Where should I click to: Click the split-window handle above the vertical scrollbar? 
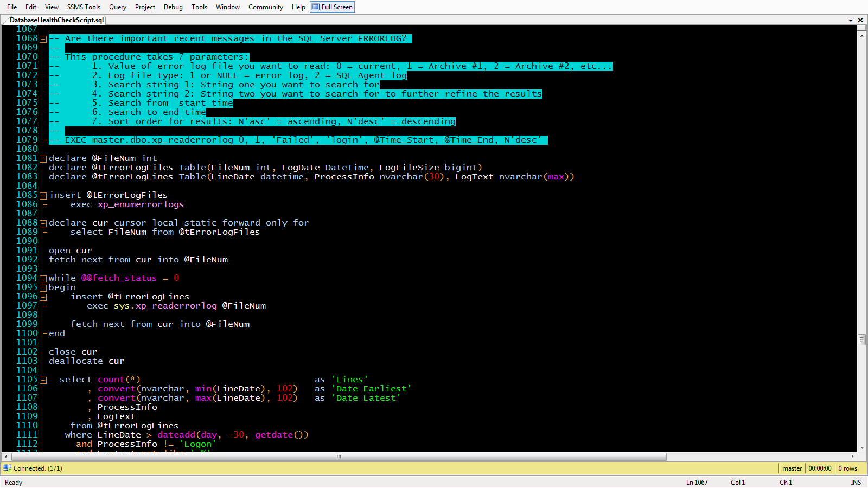tap(862, 28)
